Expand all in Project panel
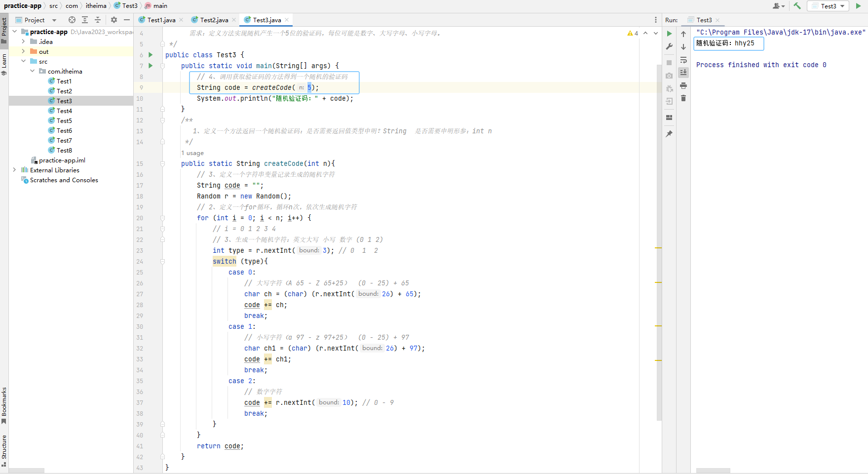Screen dimensions: 868x474 coord(85,20)
